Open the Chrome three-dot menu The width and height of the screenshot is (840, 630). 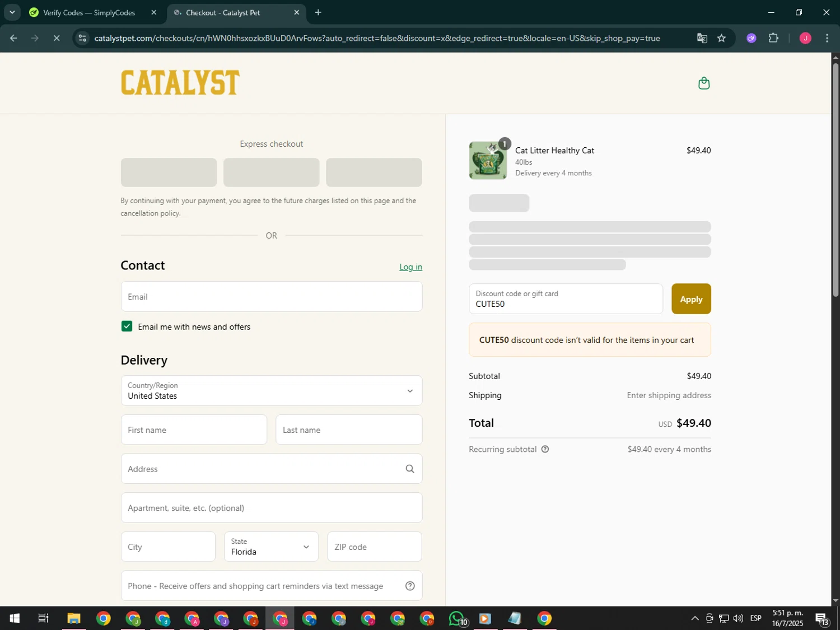click(x=827, y=38)
